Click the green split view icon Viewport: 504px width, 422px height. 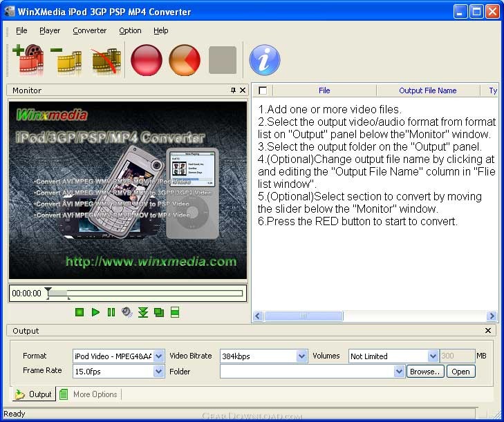pyautogui.click(x=174, y=312)
